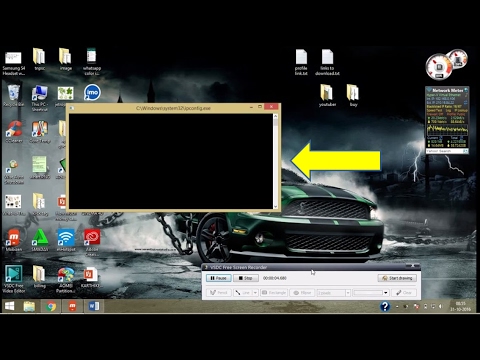Click the blue help question mark icon
480x360 pixels.
pyautogui.click(x=385, y=306)
